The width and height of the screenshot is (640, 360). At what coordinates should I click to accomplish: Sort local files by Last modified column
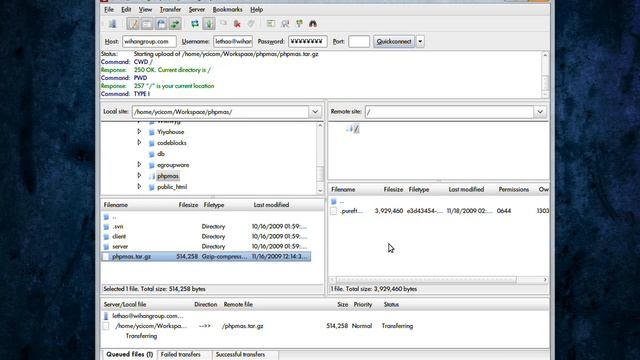pyautogui.click(x=271, y=205)
